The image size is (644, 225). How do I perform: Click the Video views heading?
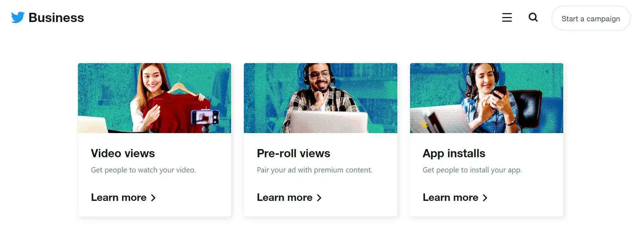(123, 153)
